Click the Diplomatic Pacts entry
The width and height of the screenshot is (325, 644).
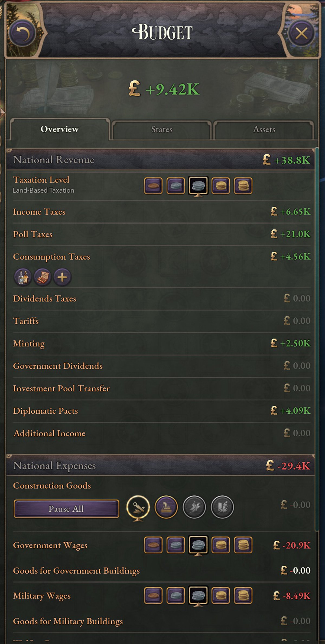(45, 411)
